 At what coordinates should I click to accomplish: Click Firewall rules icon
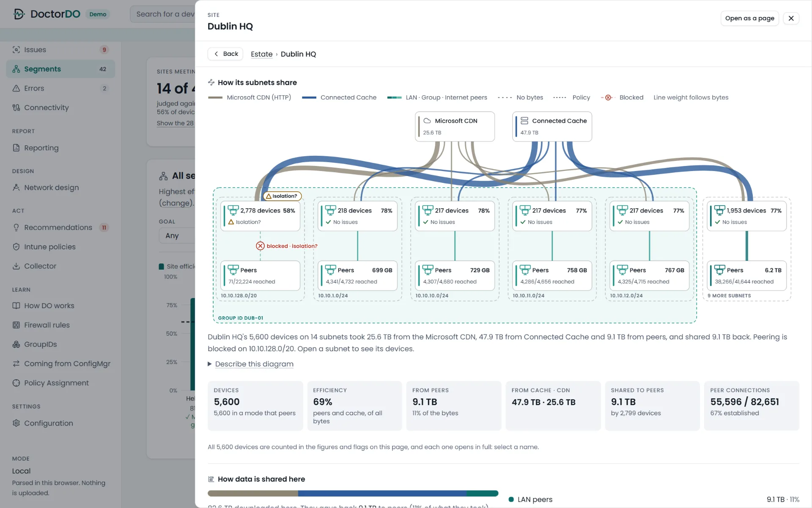pyautogui.click(x=16, y=325)
